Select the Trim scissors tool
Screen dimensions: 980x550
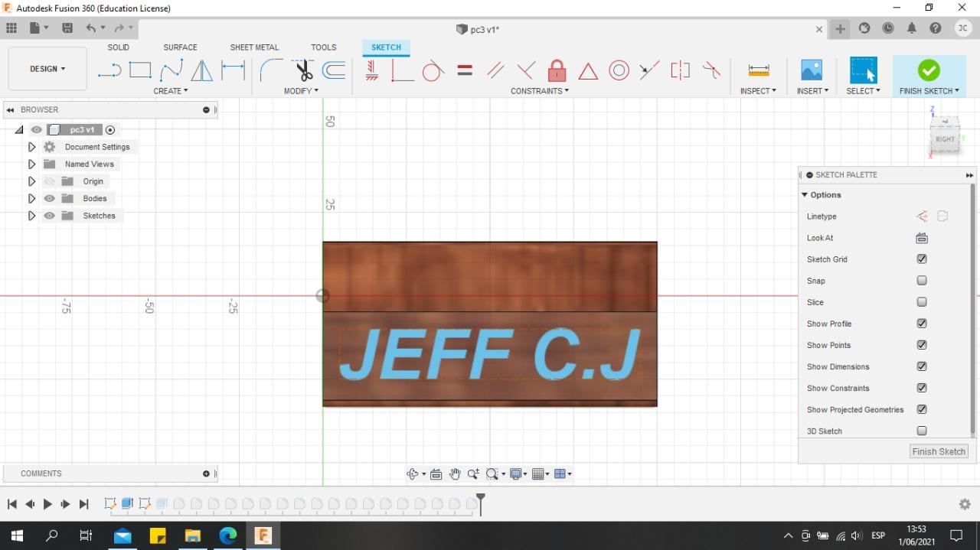click(x=304, y=70)
